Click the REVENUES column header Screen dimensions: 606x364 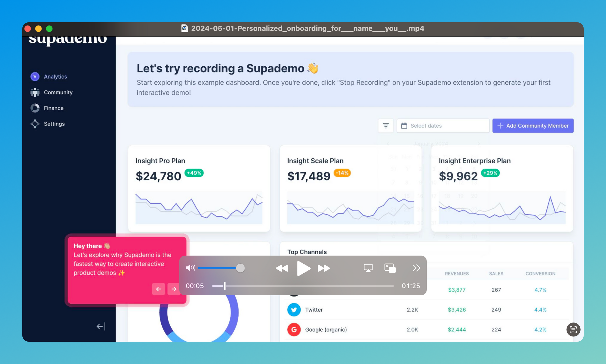(x=457, y=273)
